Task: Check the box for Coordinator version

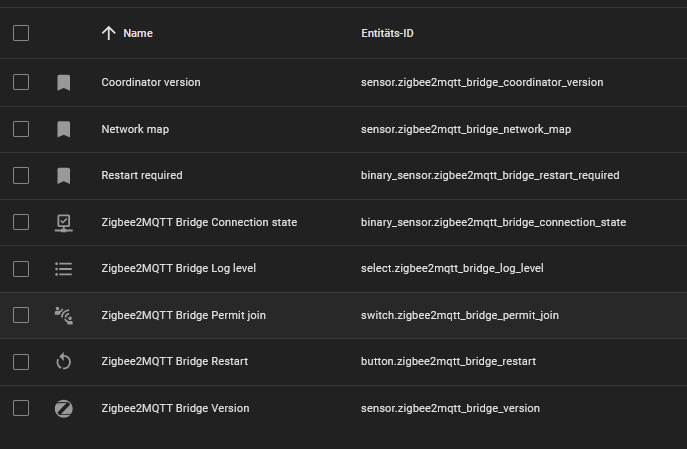Action: pyautogui.click(x=21, y=82)
